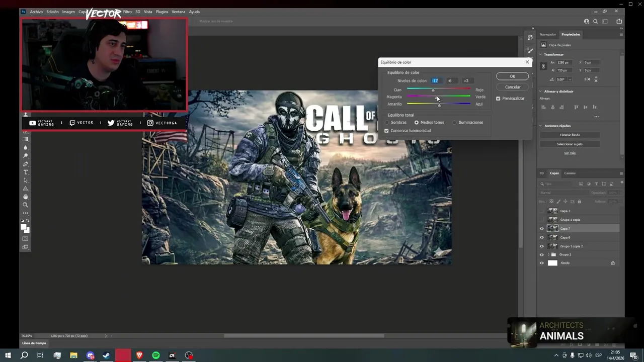Hide Fondo layer visibility eye
This screenshot has height=362, width=644.
[542, 263]
